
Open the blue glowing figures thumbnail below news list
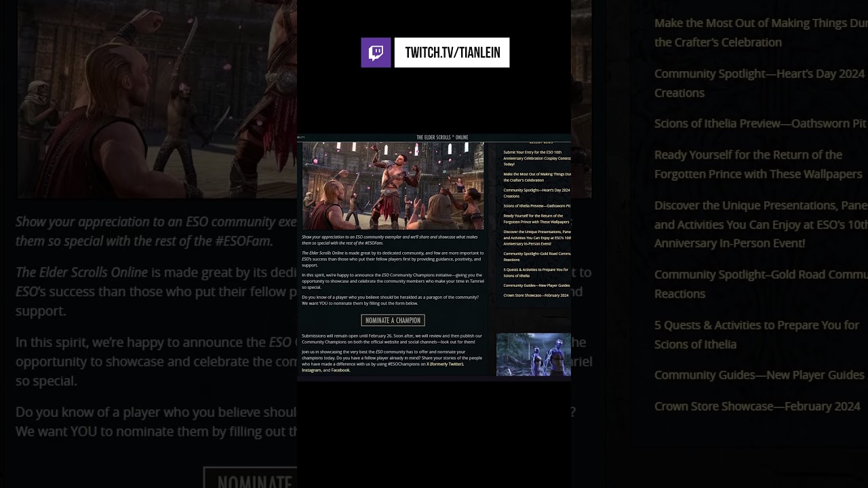(534, 354)
